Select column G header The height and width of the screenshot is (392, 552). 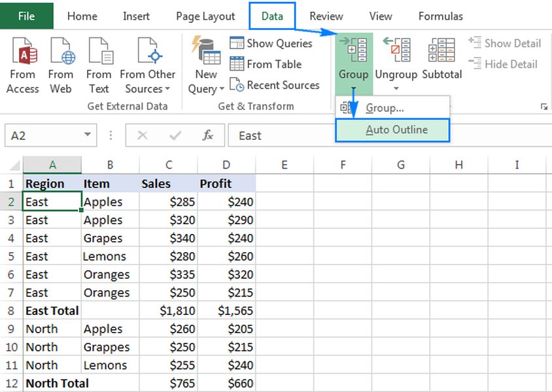click(401, 165)
